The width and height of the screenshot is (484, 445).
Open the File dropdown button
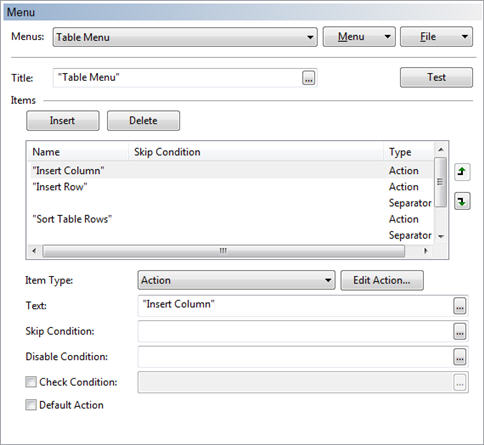click(x=436, y=37)
